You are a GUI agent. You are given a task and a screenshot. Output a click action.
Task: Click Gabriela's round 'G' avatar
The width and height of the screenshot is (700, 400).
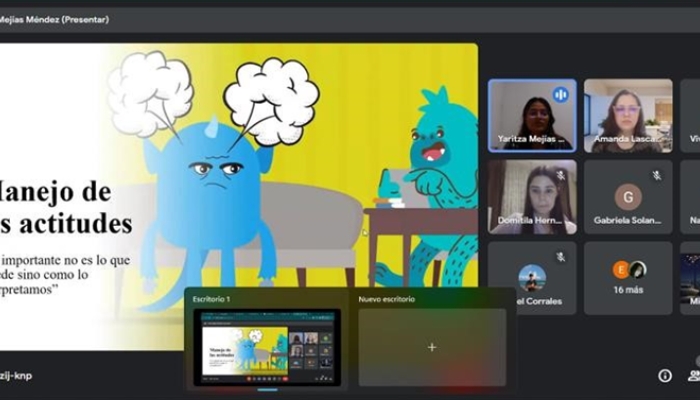click(x=627, y=195)
